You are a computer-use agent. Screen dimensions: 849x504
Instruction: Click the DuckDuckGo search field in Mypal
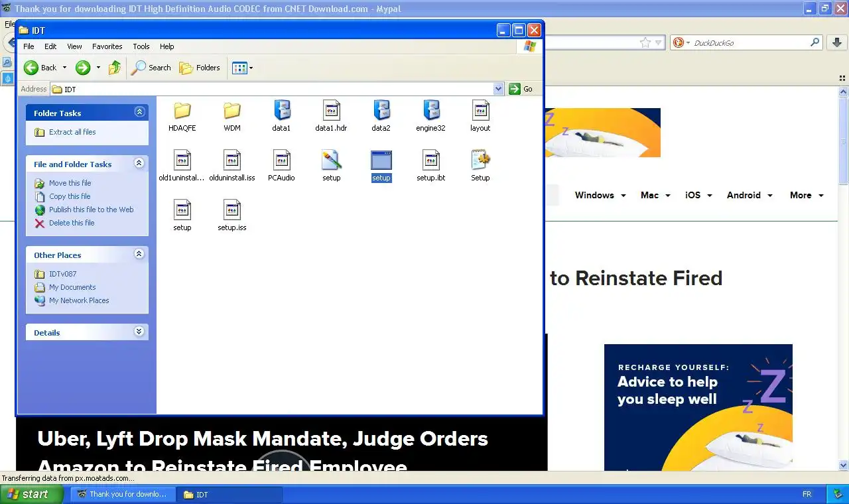pos(748,42)
